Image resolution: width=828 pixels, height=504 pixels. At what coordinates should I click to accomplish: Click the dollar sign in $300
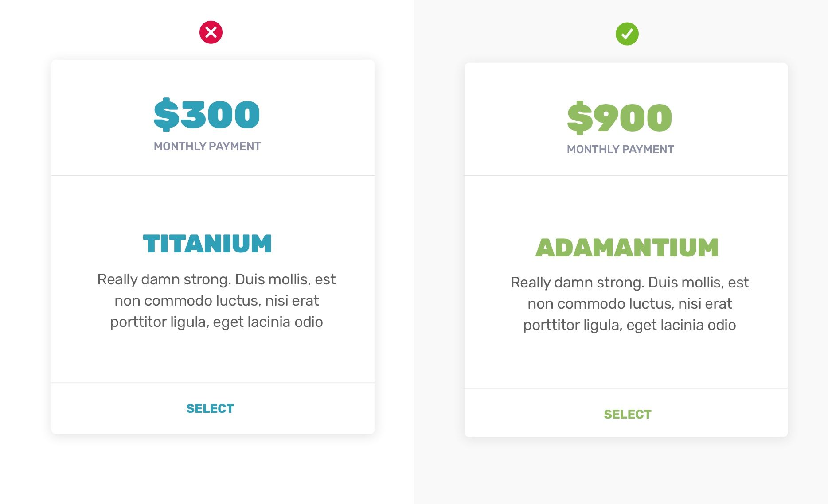(167, 114)
